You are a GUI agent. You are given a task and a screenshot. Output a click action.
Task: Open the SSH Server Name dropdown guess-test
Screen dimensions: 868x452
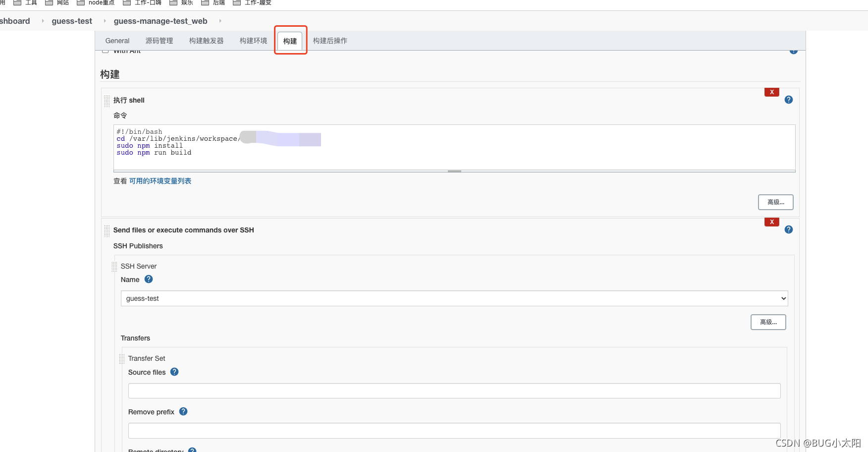click(454, 298)
